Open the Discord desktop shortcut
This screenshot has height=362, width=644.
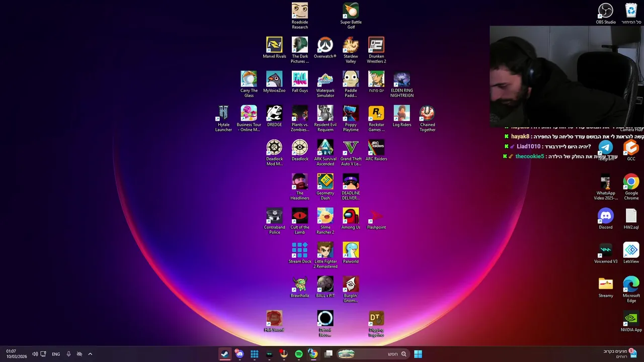[606, 219]
